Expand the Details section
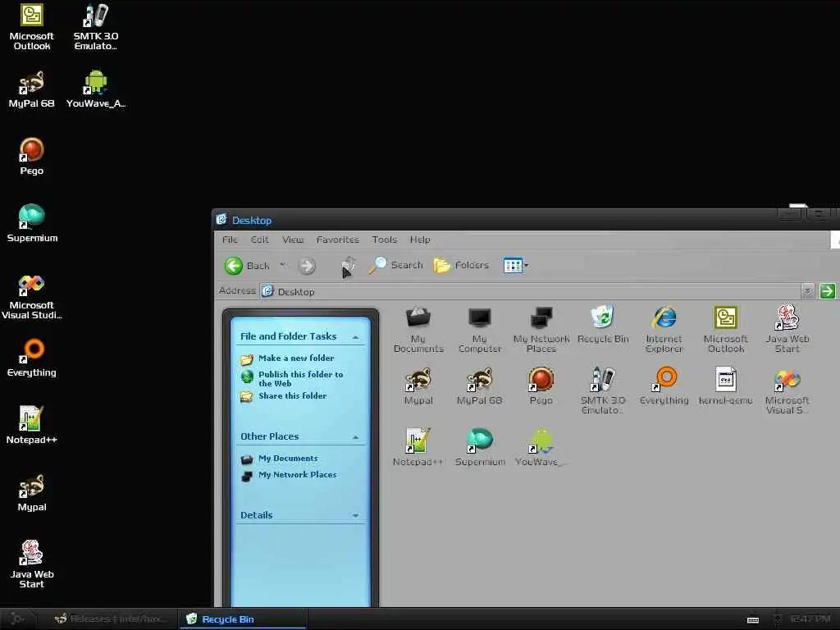 point(355,515)
